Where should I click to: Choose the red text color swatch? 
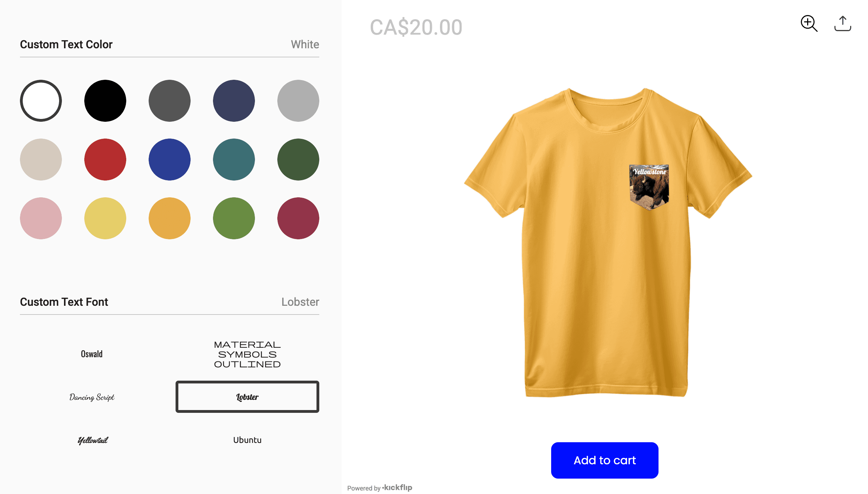105,160
